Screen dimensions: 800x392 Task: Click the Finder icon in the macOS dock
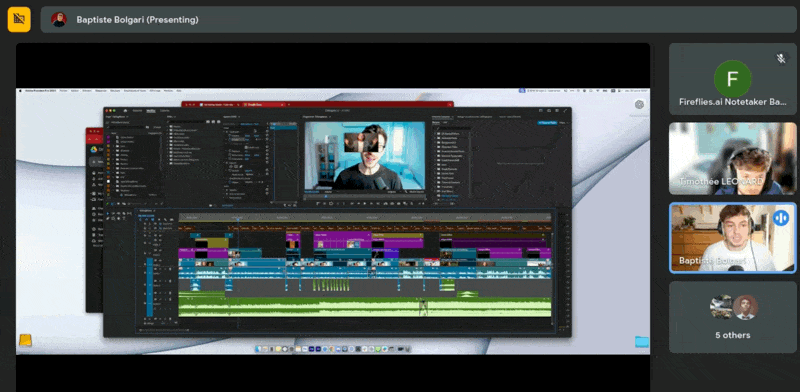258,349
